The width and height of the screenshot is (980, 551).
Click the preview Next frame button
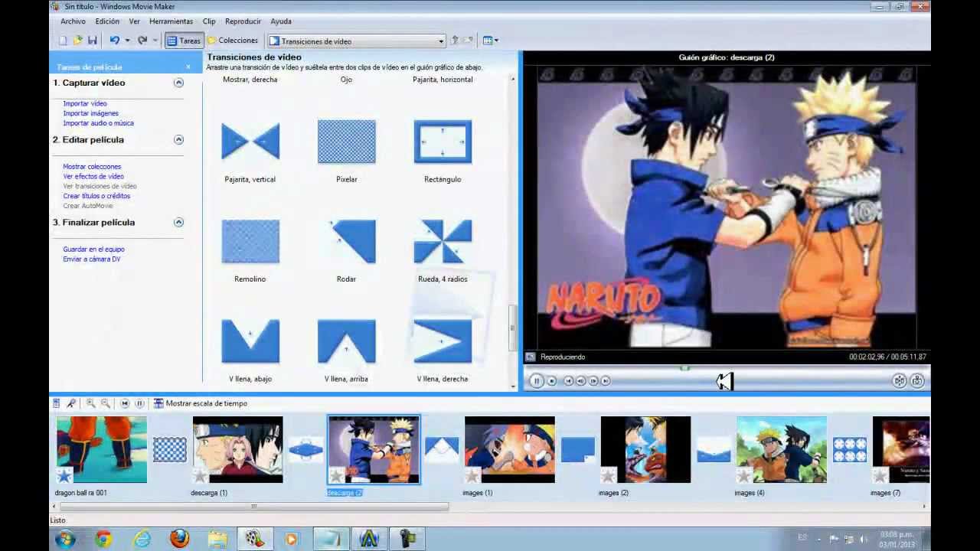click(x=593, y=380)
